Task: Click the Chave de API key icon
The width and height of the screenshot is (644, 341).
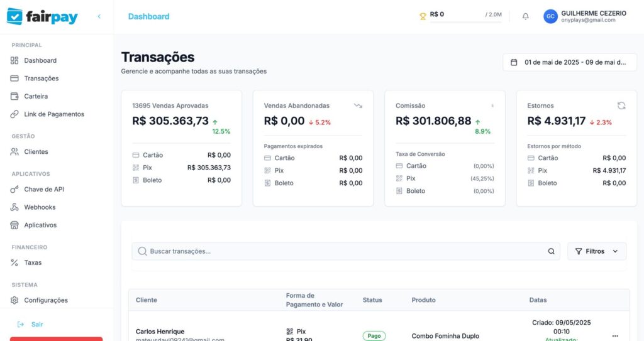Action: (14, 189)
